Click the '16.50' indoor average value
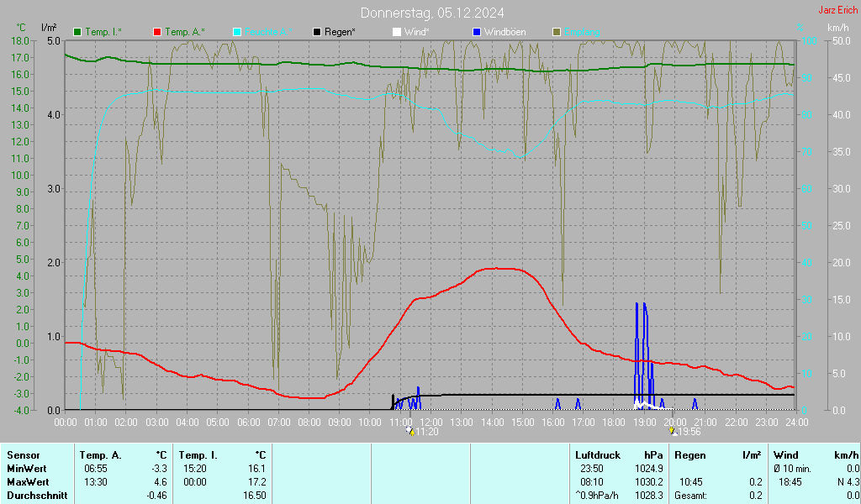This screenshot has height=504, width=861. click(255, 496)
